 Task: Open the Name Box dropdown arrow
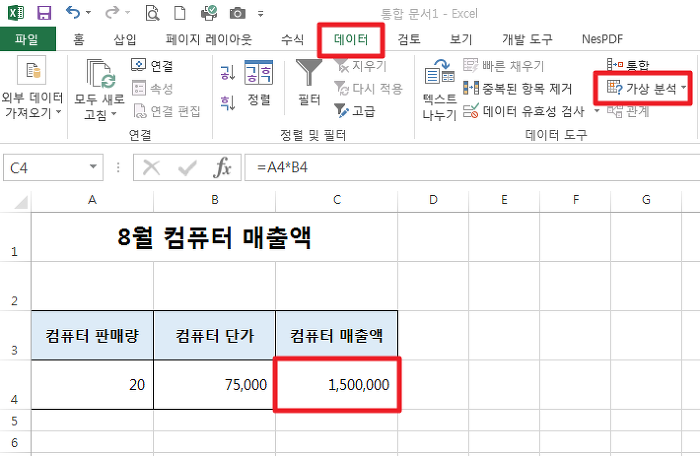tap(93, 167)
